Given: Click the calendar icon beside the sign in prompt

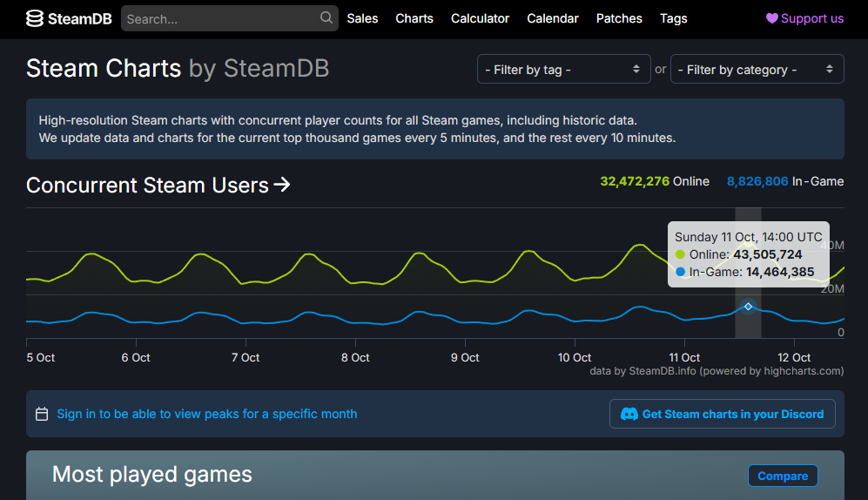Looking at the screenshot, I should click(42, 414).
